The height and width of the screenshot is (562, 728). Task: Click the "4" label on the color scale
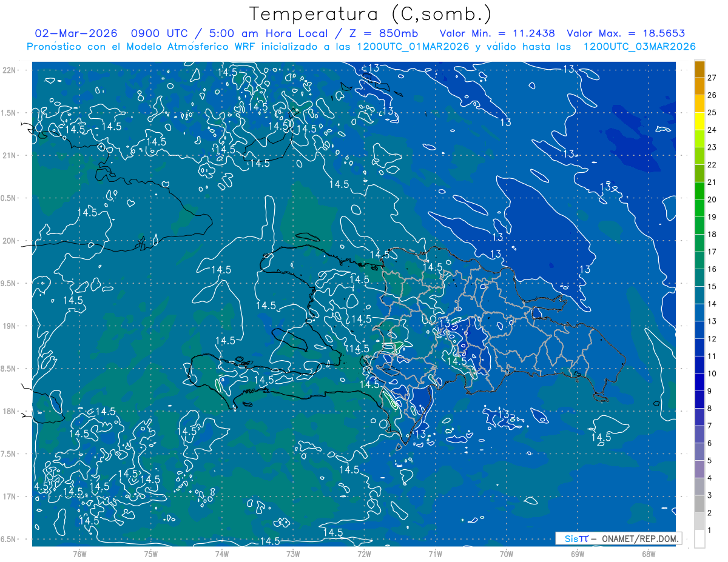[709, 478]
